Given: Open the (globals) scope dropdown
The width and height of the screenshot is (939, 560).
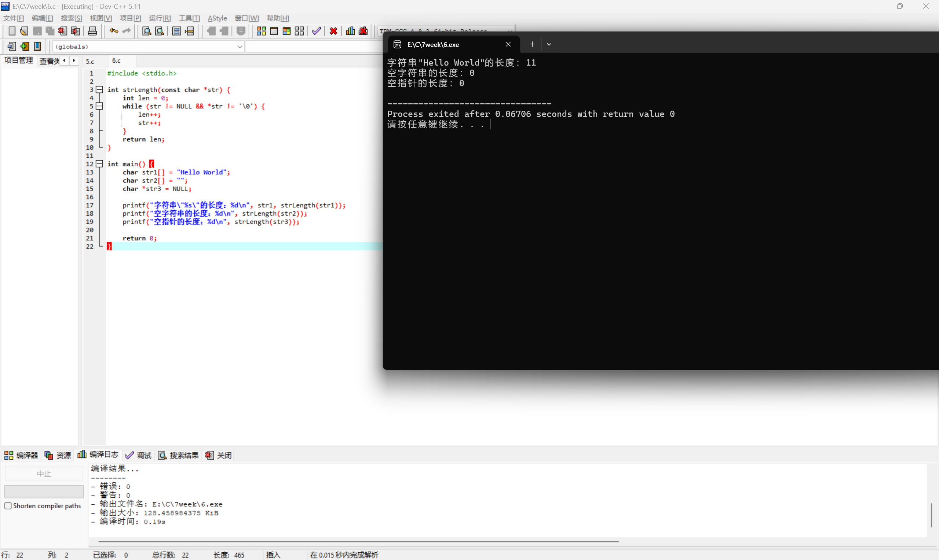Looking at the screenshot, I should (240, 47).
